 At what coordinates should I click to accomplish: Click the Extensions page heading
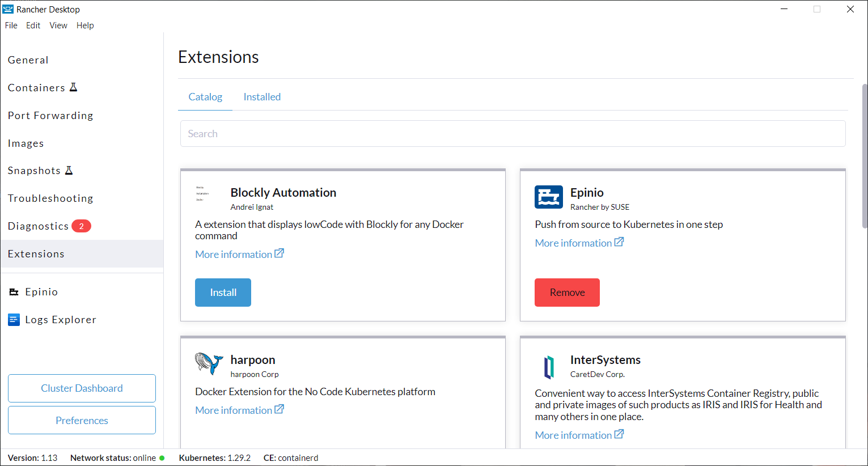click(x=218, y=57)
